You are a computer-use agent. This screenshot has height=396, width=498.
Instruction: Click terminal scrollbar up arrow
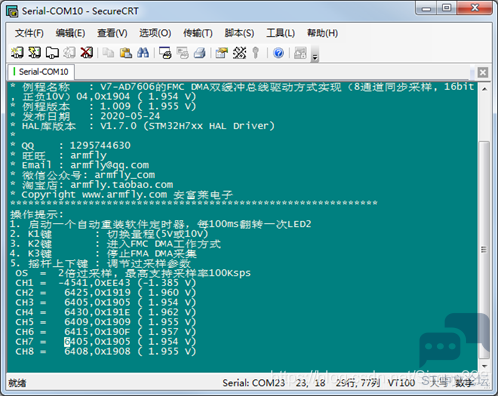click(x=484, y=89)
